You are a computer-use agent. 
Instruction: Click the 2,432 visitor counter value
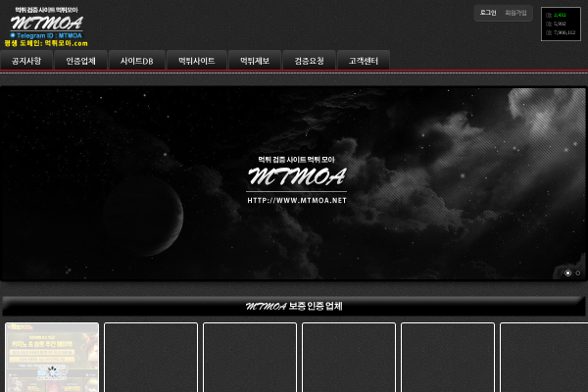[560, 15]
